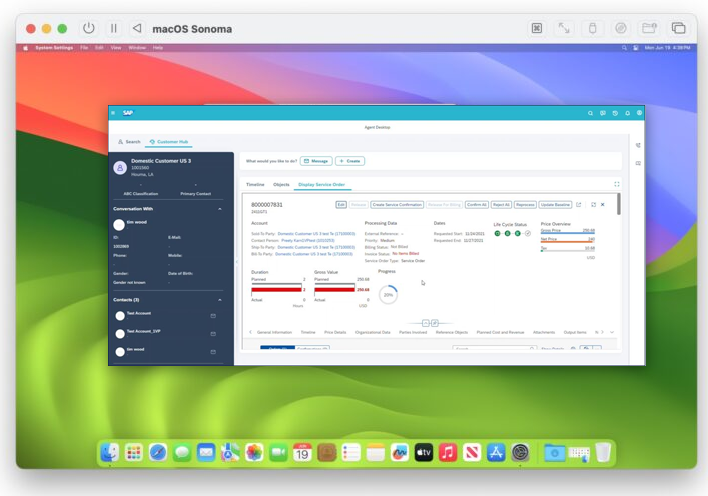Click the VM power button
708x496 pixels.
pos(89,28)
